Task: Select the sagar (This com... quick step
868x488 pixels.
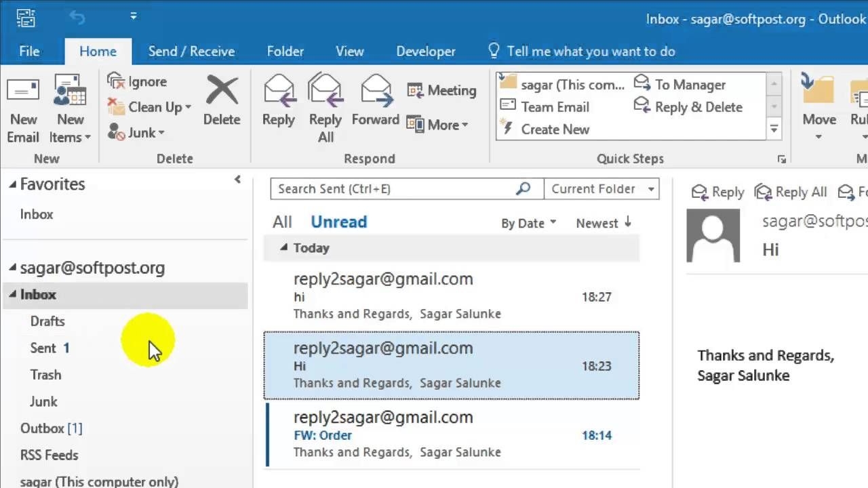Action: (562, 85)
